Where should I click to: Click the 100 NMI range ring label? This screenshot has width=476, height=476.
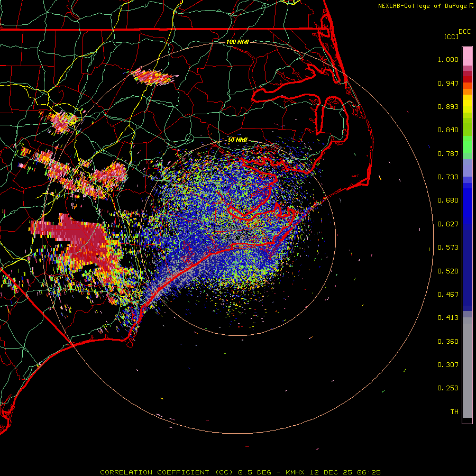pos(237,42)
